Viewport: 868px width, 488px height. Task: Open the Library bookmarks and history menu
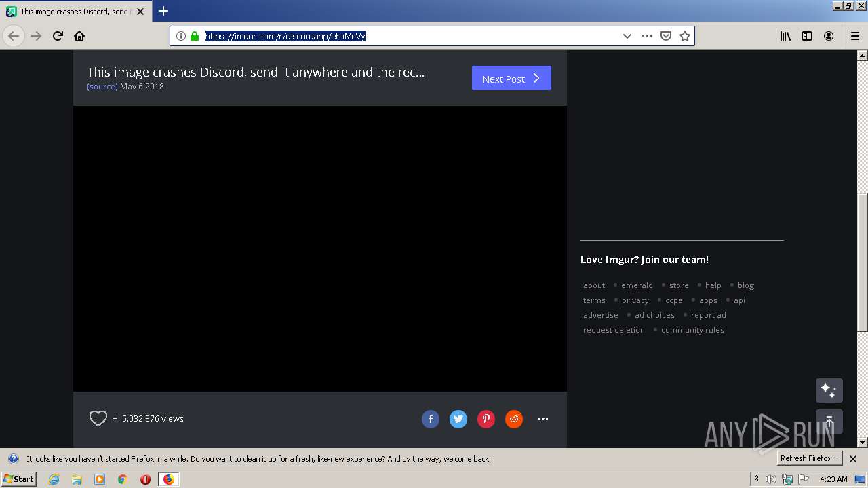(x=785, y=36)
